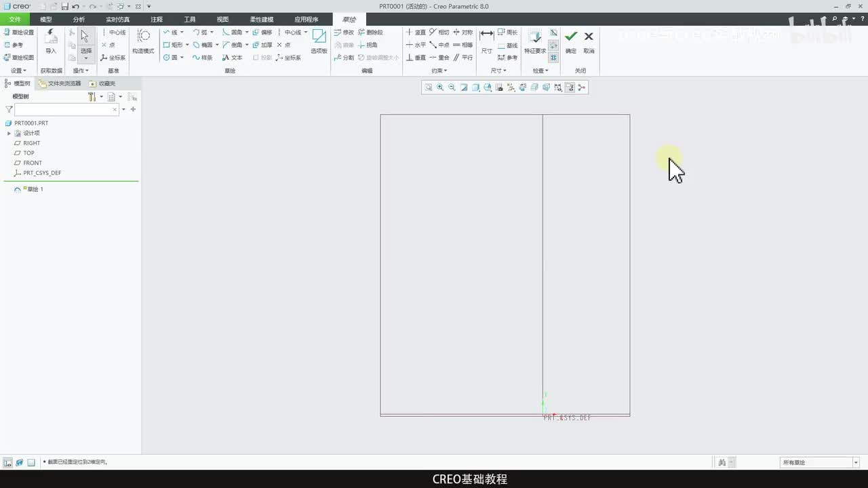This screenshot has width=868, height=488.
Task: Click the 参考 references button in 设置 group
Action: click(x=13, y=45)
